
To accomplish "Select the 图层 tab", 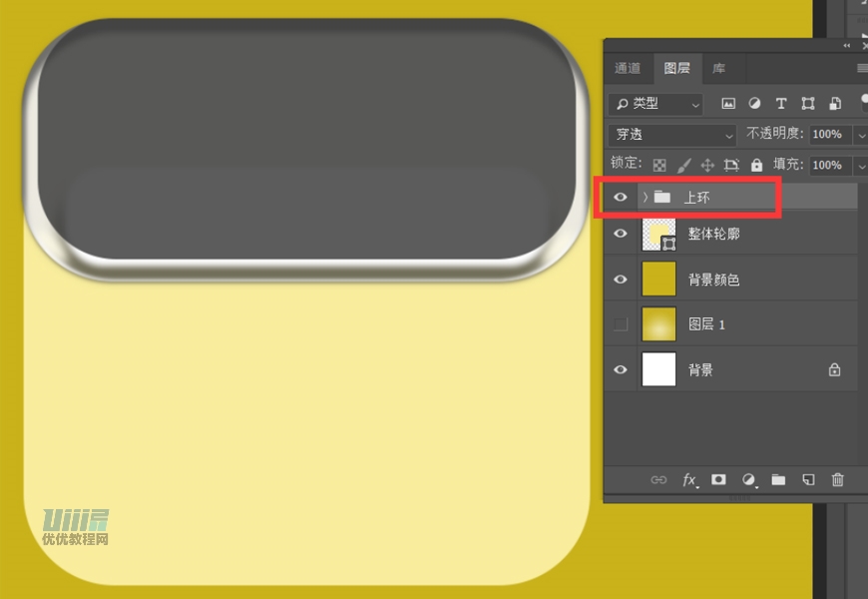I will pos(677,68).
